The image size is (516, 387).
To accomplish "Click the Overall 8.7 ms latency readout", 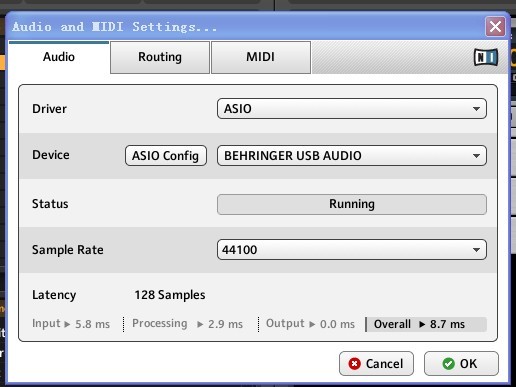I will (x=426, y=324).
